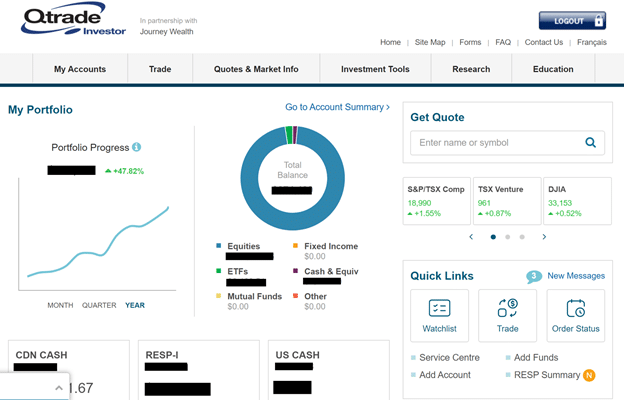The image size is (624, 400).
Task: Select the MONTH chart period
Action: 60,306
